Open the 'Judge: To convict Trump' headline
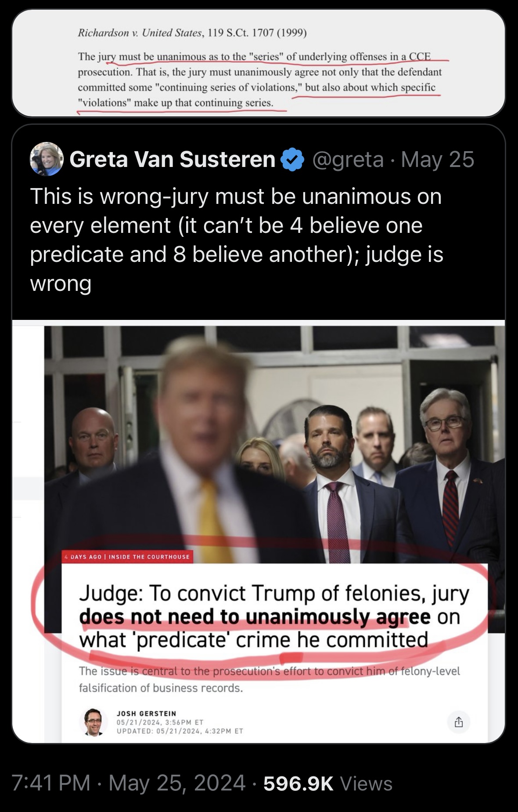518x812 pixels. tap(274, 616)
